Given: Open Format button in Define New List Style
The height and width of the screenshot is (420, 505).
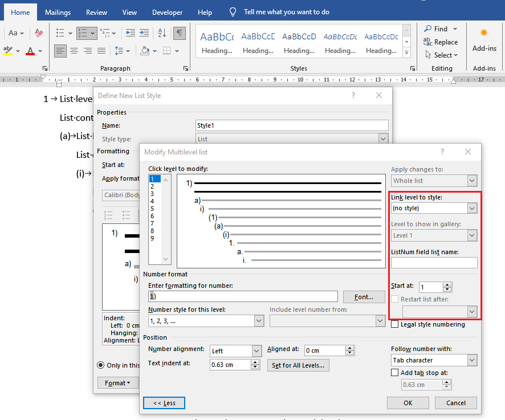Looking at the screenshot, I should tap(117, 382).
